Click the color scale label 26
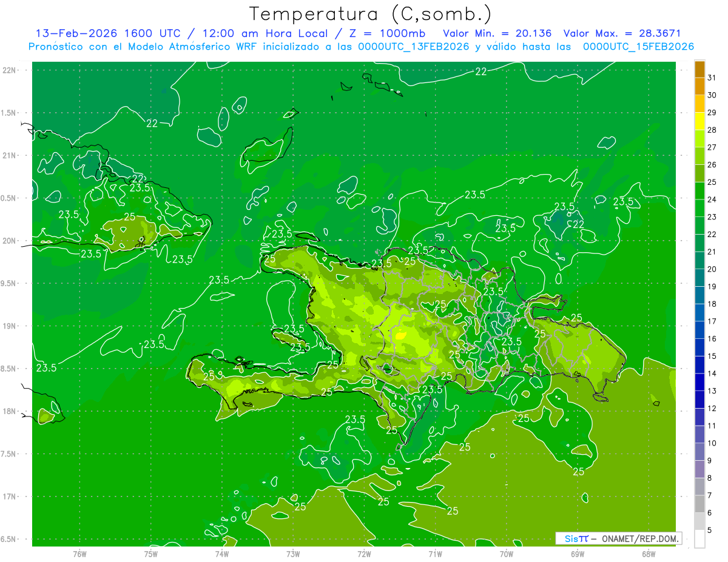The image size is (728, 562). 712,165
